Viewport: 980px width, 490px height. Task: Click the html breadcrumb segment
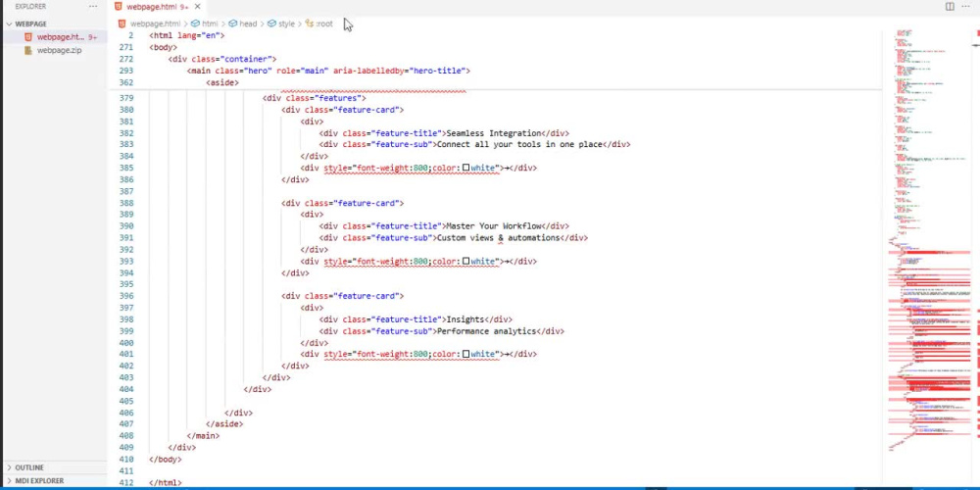coord(210,24)
